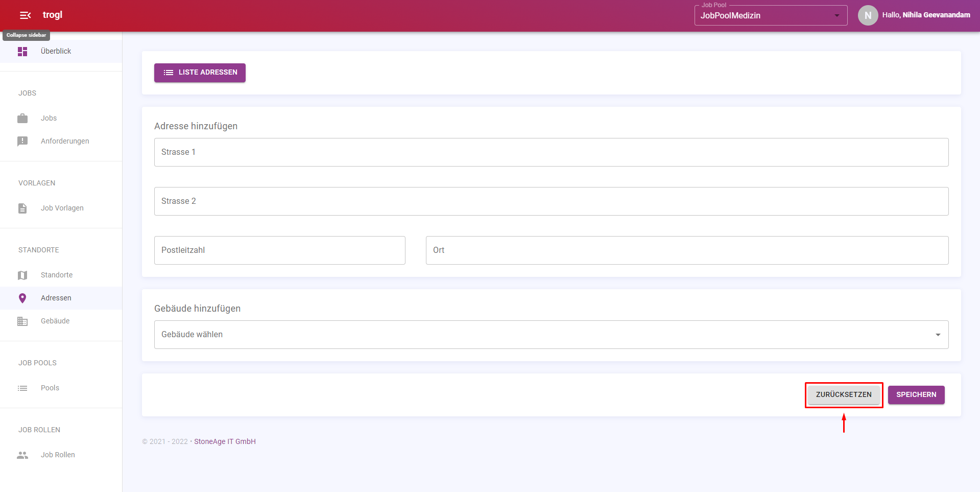Screen dimensions: 980x492
Task: Focus the Postleitzahl field
Action: tap(280, 250)
